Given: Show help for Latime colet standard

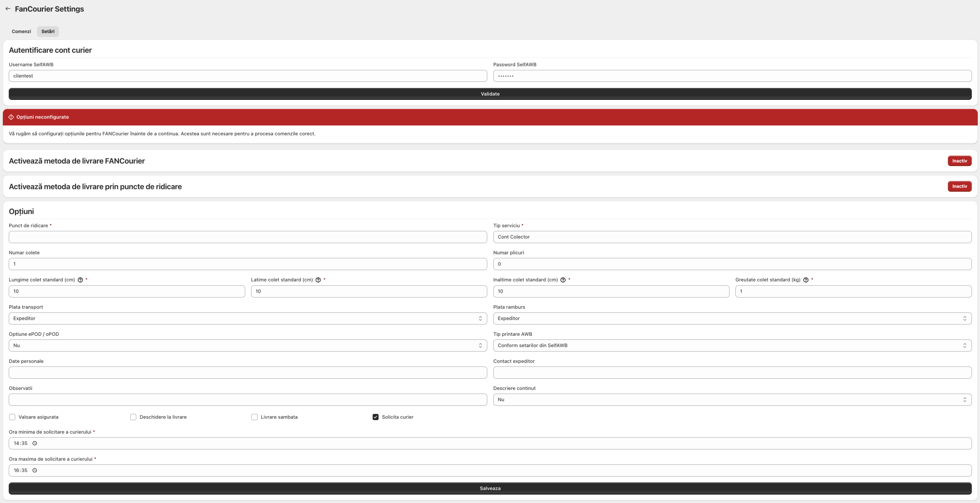Looking at the screenshot, I should [318, 280].
